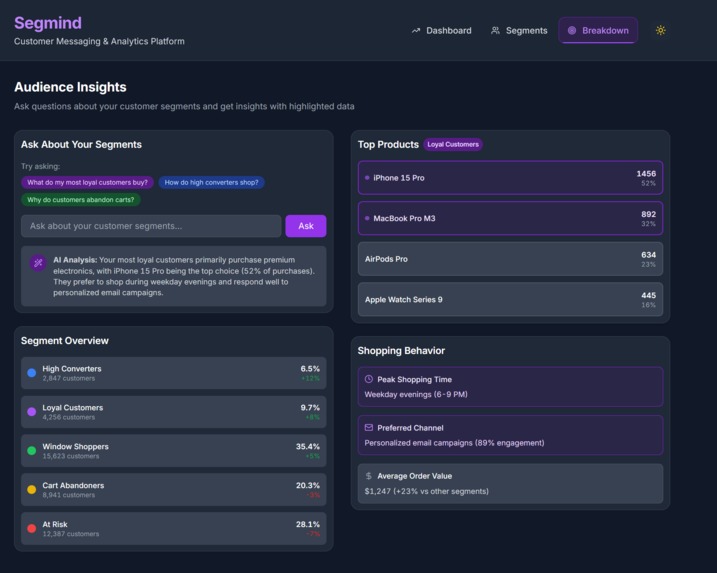Click the 9.7% value for Loyal Customers

[x=310, y=407]
